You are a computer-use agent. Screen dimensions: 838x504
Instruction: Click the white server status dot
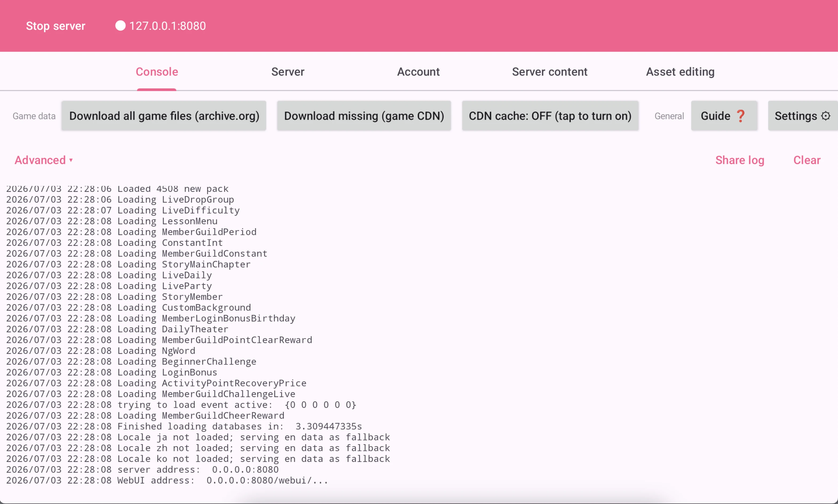(120, 26)
